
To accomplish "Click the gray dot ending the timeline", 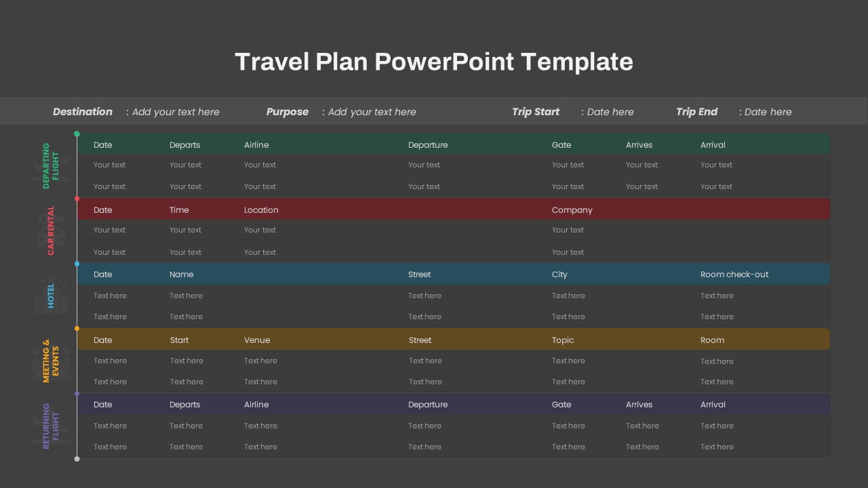I will click(x=77, y=459).
